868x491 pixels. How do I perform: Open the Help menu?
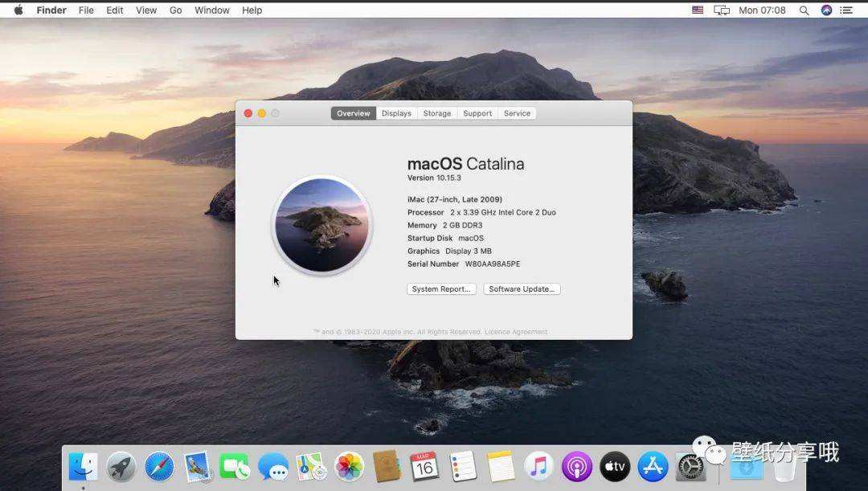pyautogui.click(x=252, y=10)
